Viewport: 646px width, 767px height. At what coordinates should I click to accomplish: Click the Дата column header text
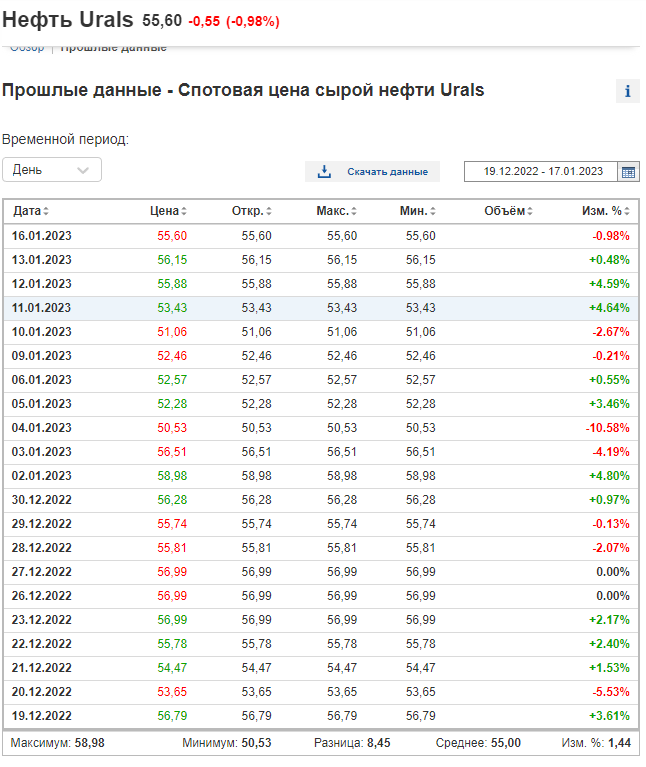coord(27,211)
